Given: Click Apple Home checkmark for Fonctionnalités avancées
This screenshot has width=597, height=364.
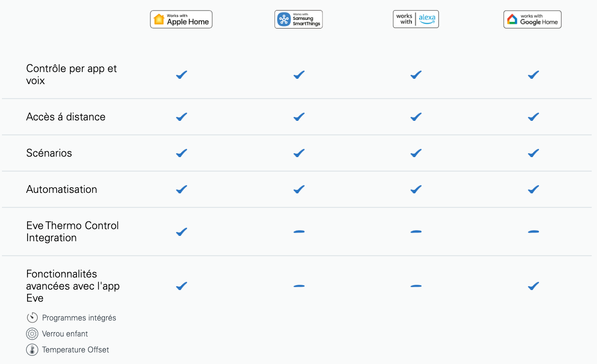Looking at the screenshot, I should click(x=181, y=286).
